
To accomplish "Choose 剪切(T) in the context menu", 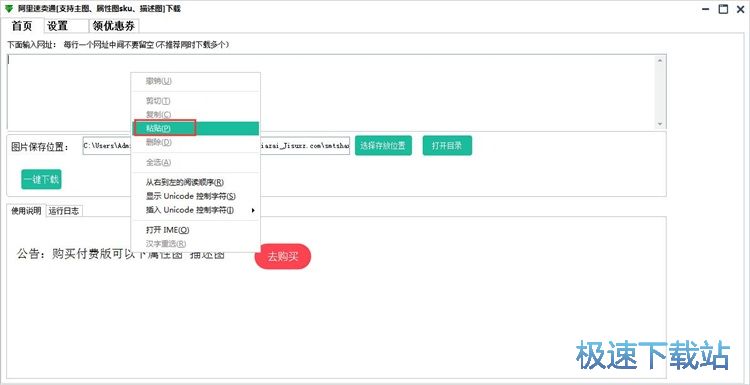I will tap(195, 101).
